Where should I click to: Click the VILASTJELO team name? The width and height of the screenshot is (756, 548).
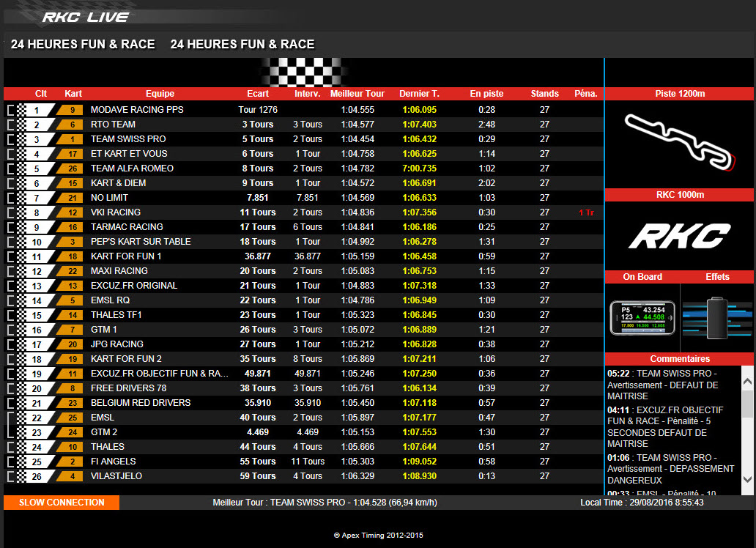pos(116,476)
